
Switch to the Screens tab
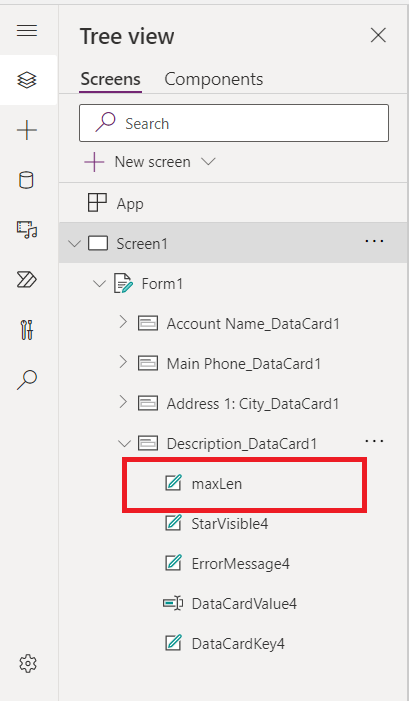(x=110, y=79)
